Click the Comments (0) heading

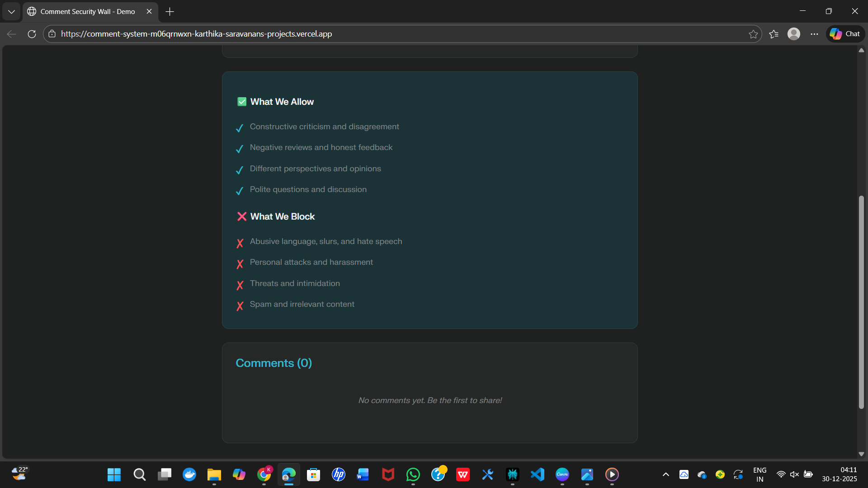coord(274,363)
